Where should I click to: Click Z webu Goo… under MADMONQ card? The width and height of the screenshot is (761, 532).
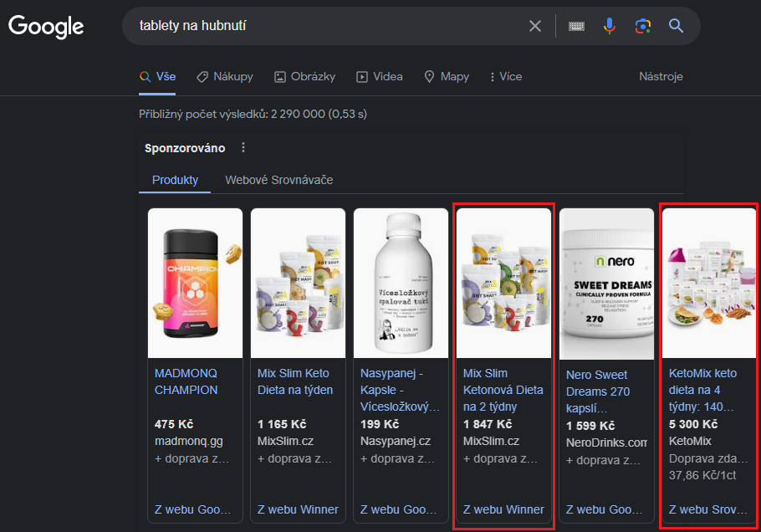coord(192,509)
